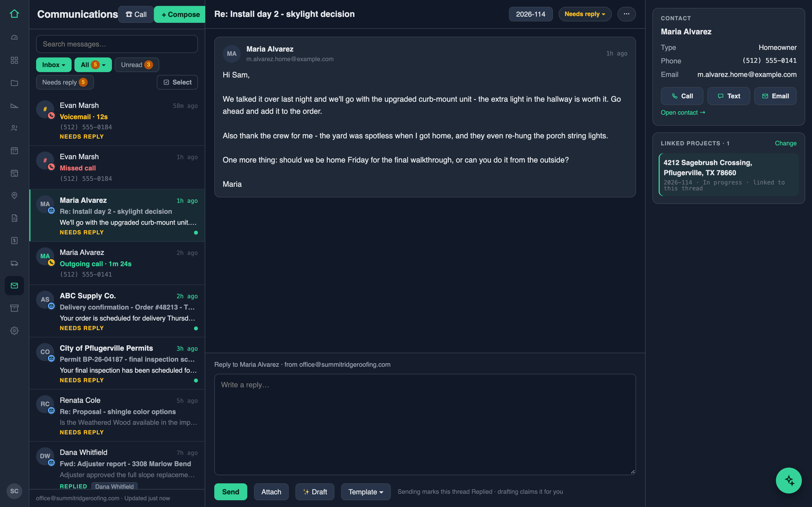812x507 pixels.
Task: Open the Needs reply status dropdown
Action: 585,14
